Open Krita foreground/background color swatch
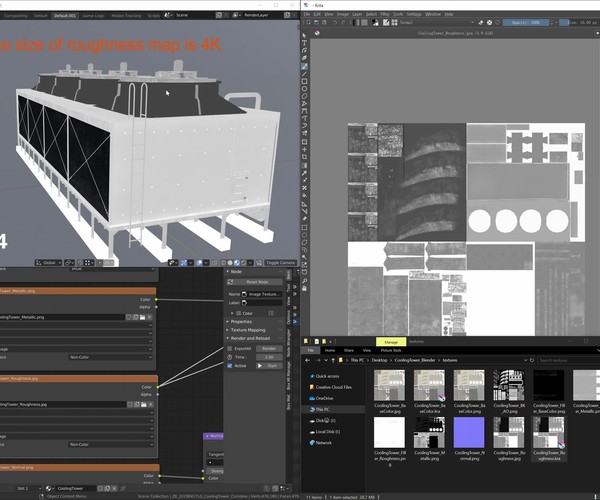This screenshot has height=500, width=600. (x=375, y=23)
